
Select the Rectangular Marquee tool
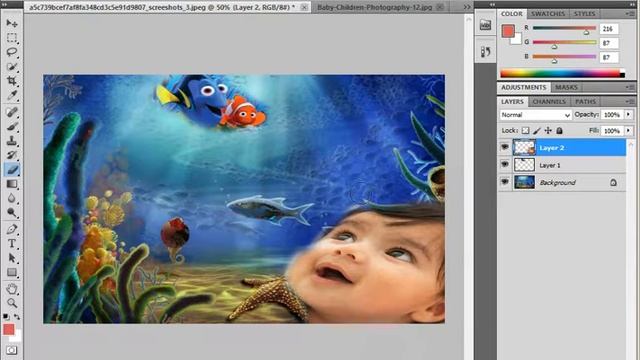click(x=12, y=38)
